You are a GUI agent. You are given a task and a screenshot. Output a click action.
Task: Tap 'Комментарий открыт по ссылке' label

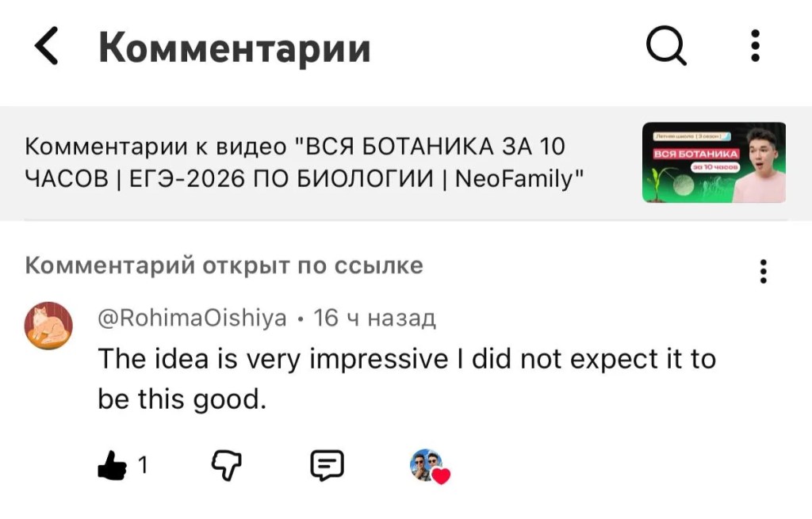(224, 265)
